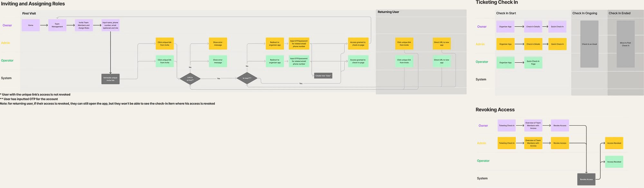Select the gray System Revoke Access node
644x188 pixels.
pos(586,179)
